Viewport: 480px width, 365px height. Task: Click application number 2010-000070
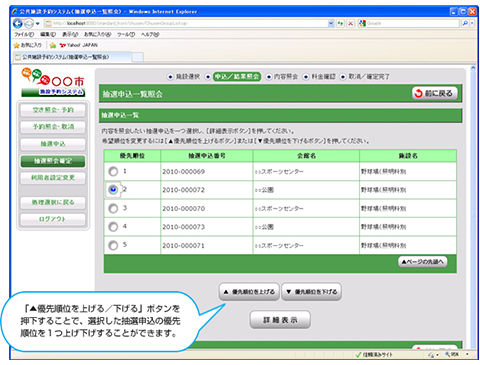(x=184, y=209)
